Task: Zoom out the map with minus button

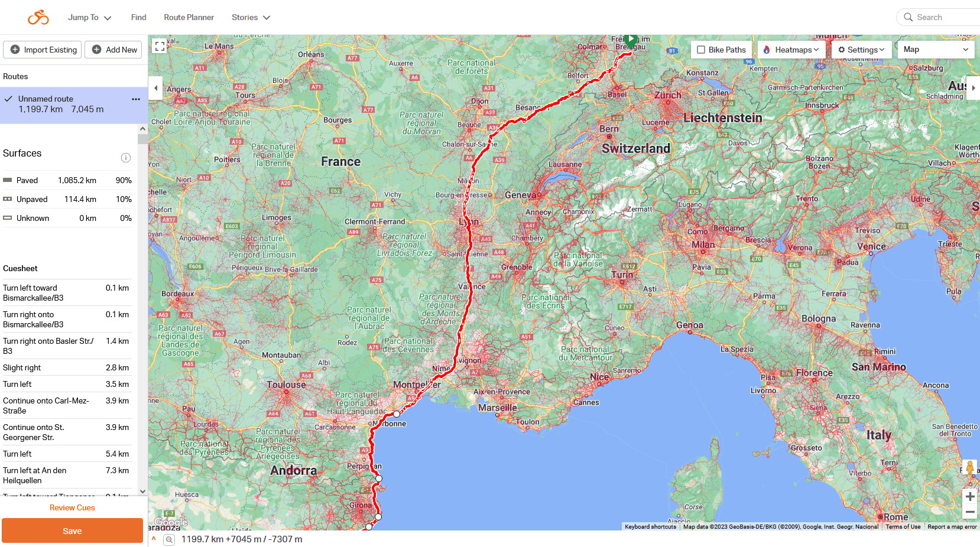Action: pyautogui.click(x=969, y=512)
